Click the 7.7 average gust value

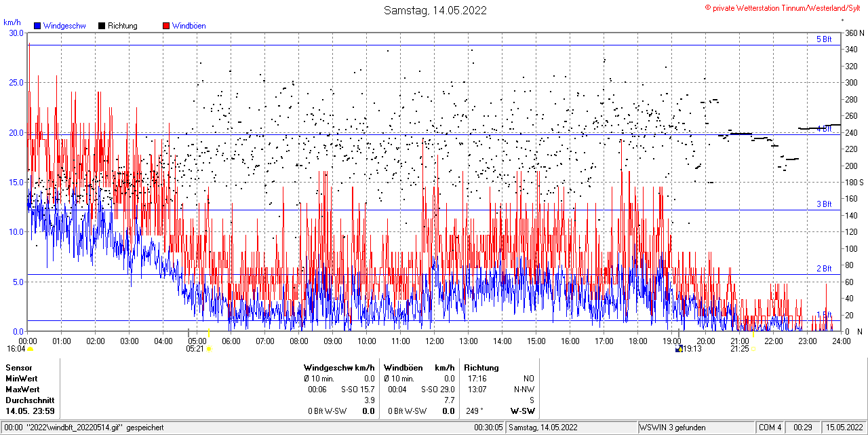[450, 400]
